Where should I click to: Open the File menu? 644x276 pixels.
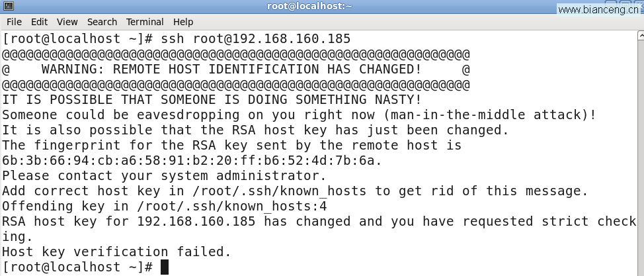click(x=15, y=22)
